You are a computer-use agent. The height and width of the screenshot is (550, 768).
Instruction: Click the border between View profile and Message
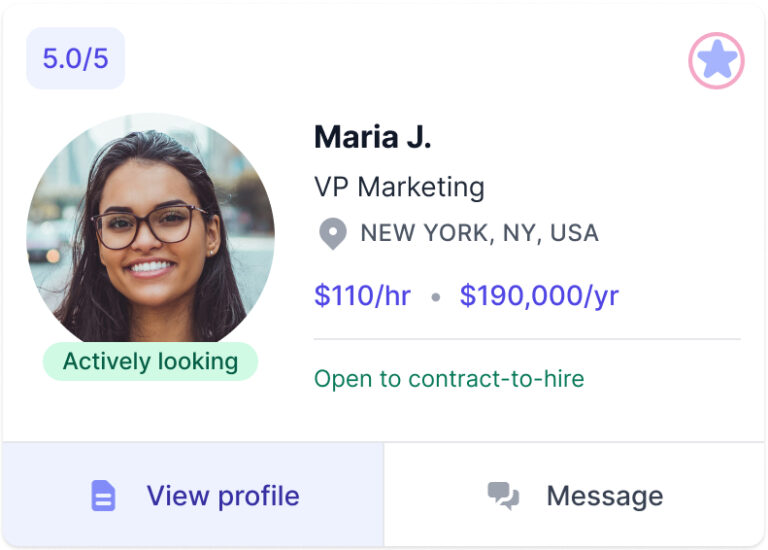[x=384, y=495]
